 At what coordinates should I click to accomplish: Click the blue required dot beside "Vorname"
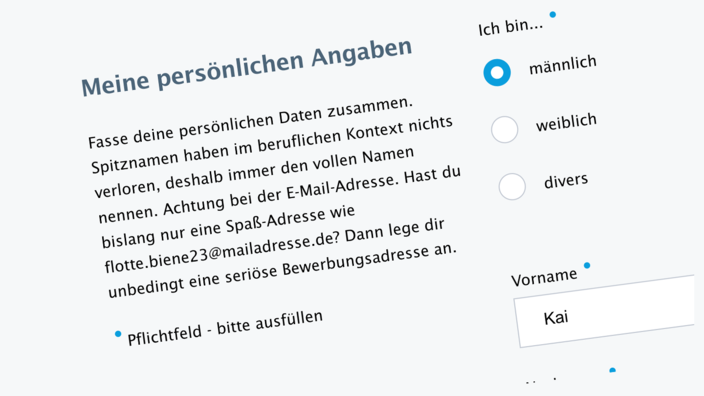tap(587, 265)
